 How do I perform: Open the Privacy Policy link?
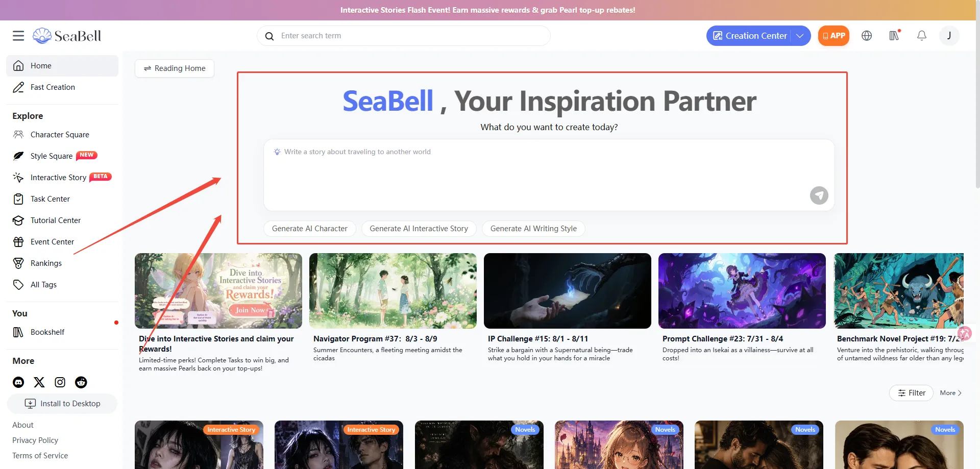click(x=35, y=440)
